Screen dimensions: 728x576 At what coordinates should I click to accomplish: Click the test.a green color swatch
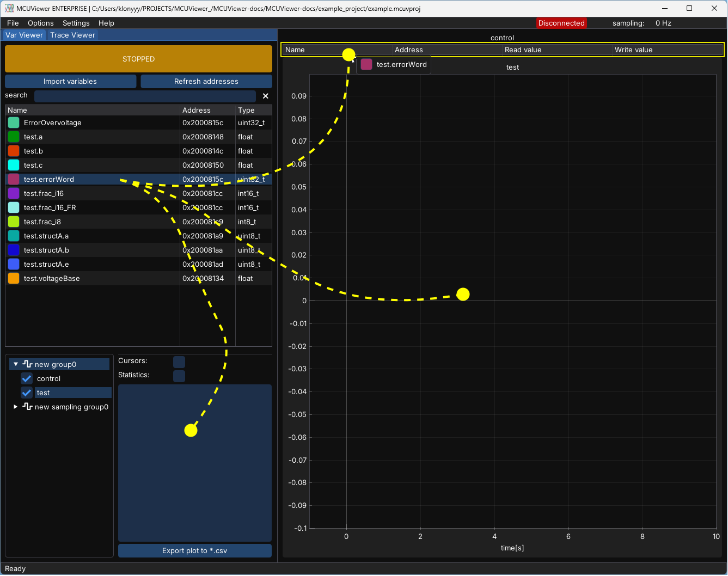click(14, 137)
